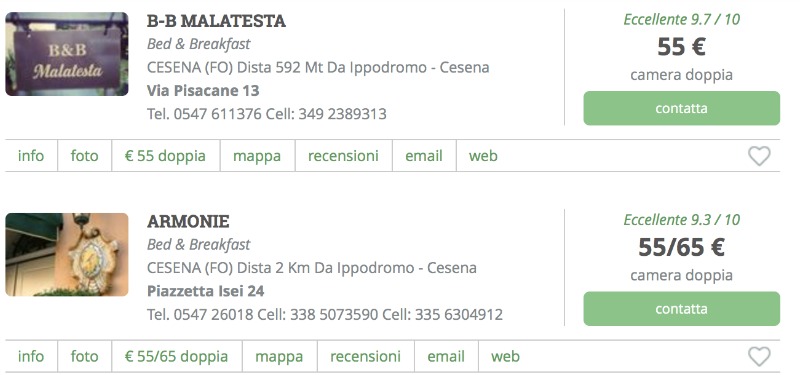Favorite Armonie with heart icon
Image resolution: width=800 pixels, height=375 pixels.
[x=759, y=356]
